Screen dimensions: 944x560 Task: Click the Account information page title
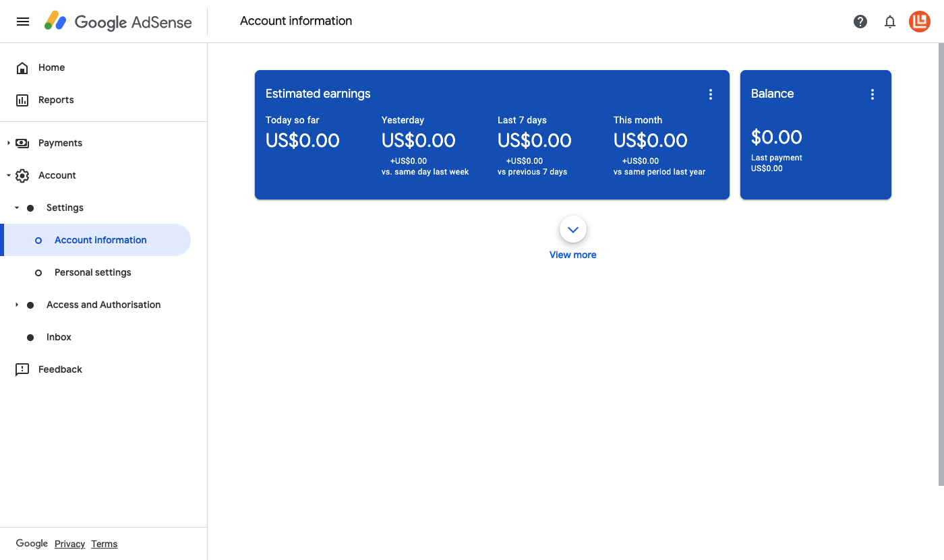296,21
